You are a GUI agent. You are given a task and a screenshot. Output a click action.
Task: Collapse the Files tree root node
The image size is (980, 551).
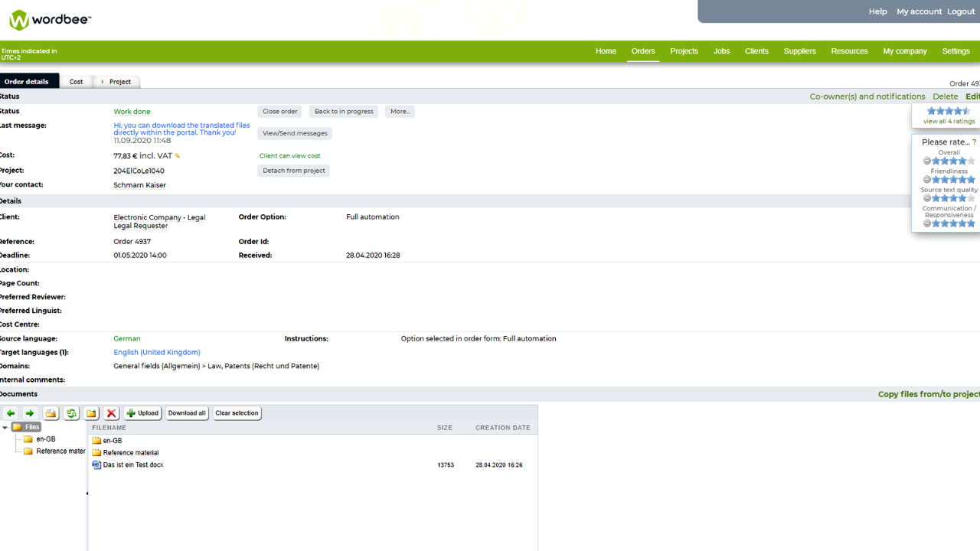[5, 428]
